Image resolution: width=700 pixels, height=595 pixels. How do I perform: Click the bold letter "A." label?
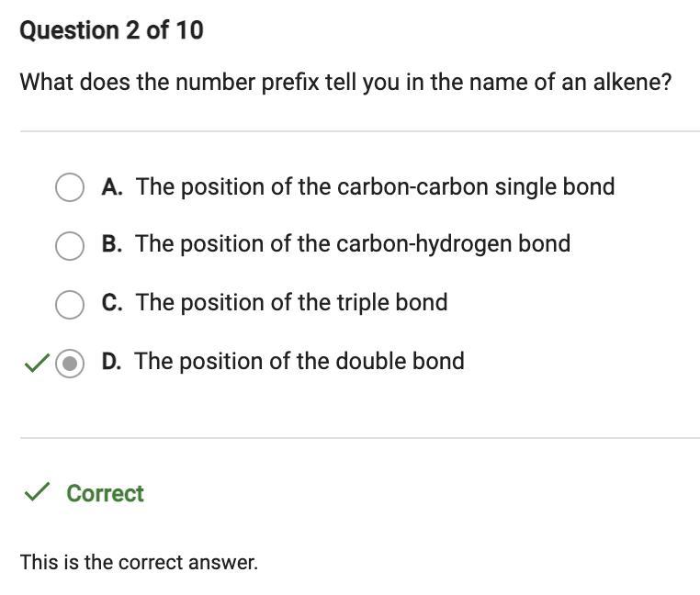point(112,186)
